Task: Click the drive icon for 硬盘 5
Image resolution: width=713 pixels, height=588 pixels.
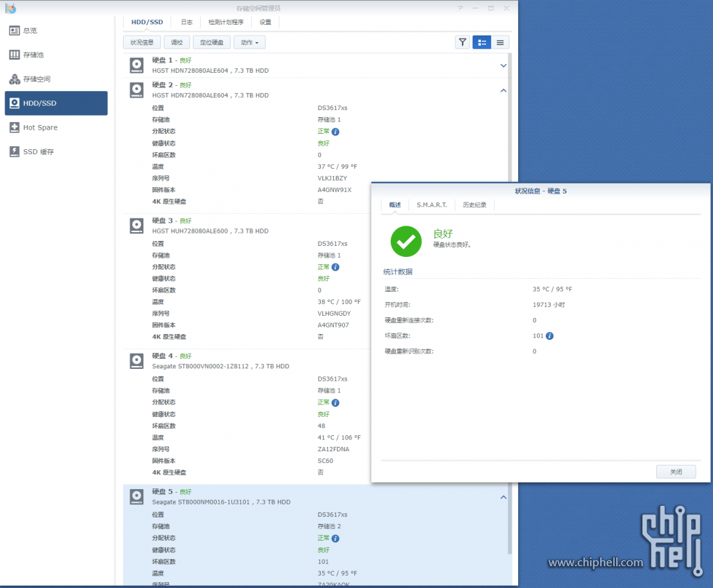Action: click(x=137, y=496)
